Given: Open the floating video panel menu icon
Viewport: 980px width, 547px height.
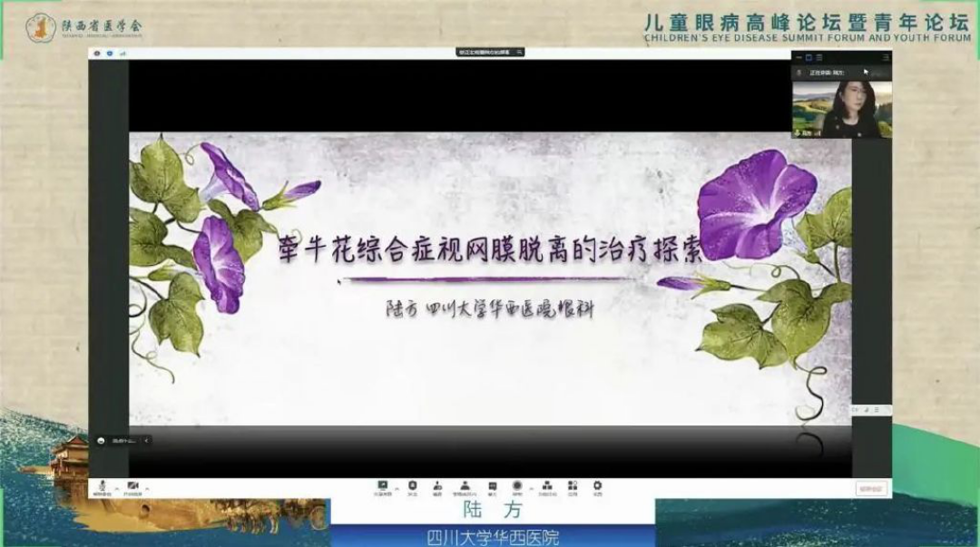Looking at the screenshot, I should click(799, 71).
